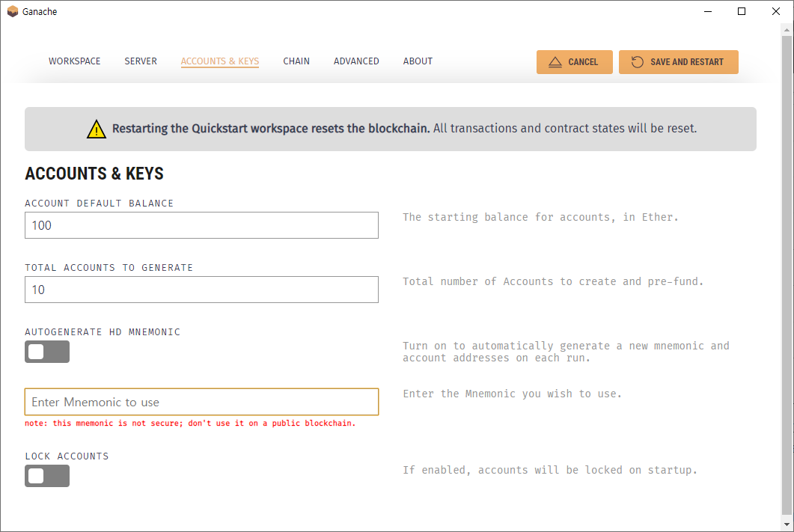The width and height of the screenshot is (794, 532).
Task: View the About tab
Action: click(418, 61)
